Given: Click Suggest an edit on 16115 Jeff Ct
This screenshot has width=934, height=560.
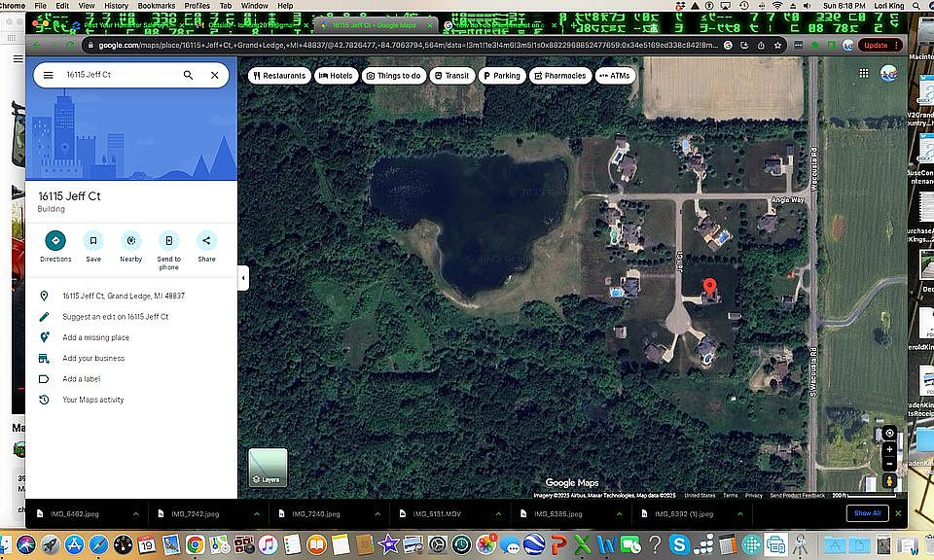Looking at the screenshot, I should point(115,317).
